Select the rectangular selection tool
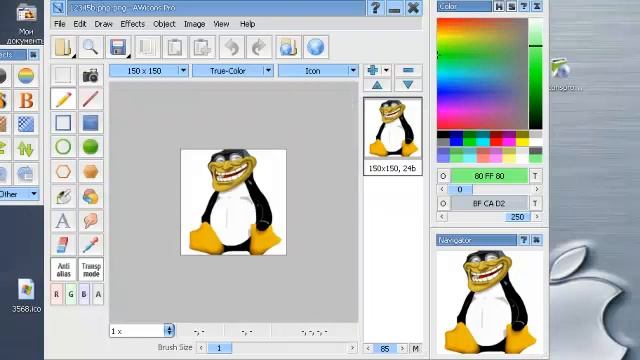The width and height of the screenshot is (640, 360). coord(63,75)
